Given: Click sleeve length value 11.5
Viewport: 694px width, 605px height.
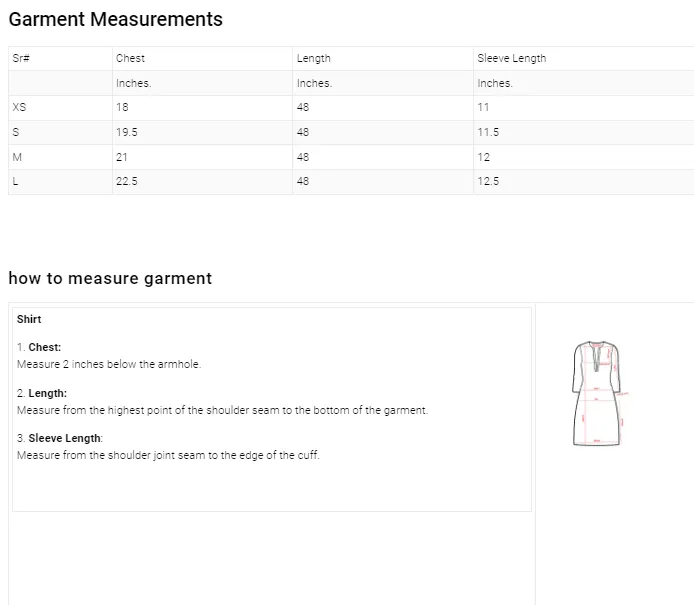Looking at the screenshot, I should tap(488, 132).
